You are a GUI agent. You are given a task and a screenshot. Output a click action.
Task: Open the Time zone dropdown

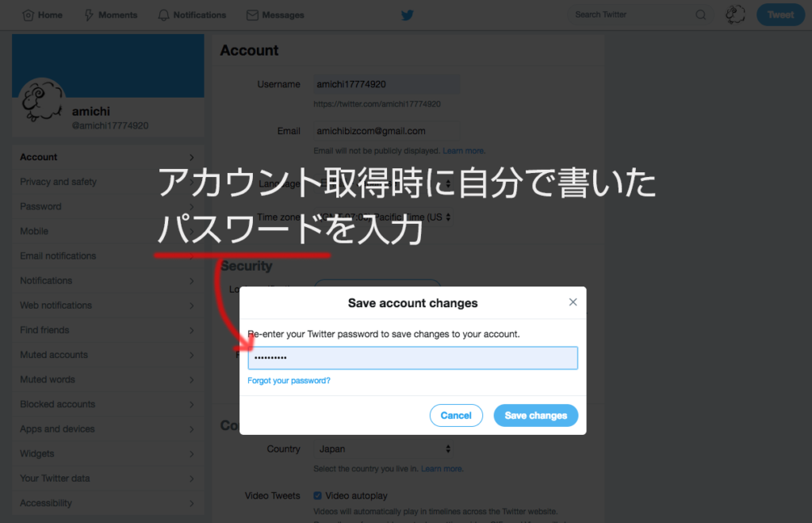[x=383, y=217]
